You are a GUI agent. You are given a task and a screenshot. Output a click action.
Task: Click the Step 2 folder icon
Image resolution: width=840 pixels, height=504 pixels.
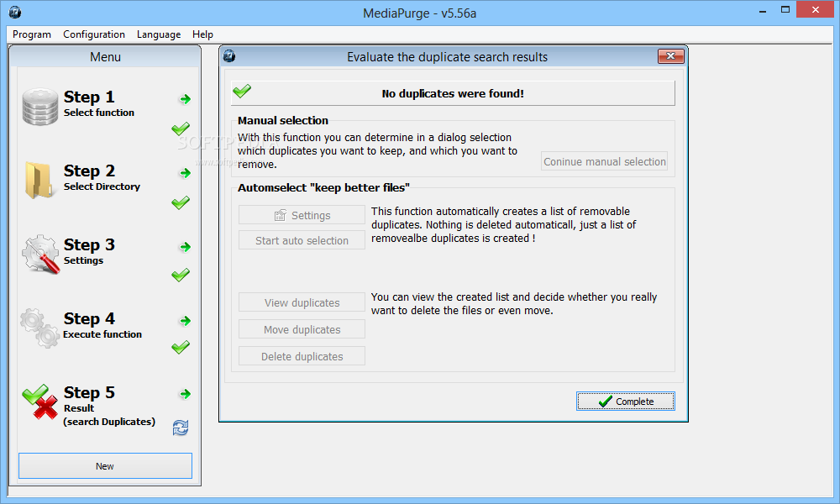point(39,181)
